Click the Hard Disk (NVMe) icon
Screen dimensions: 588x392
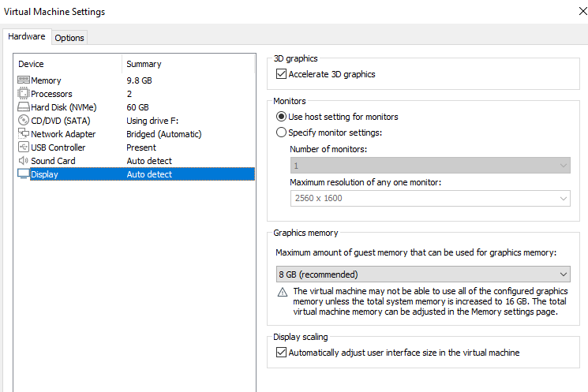[23, 107]
